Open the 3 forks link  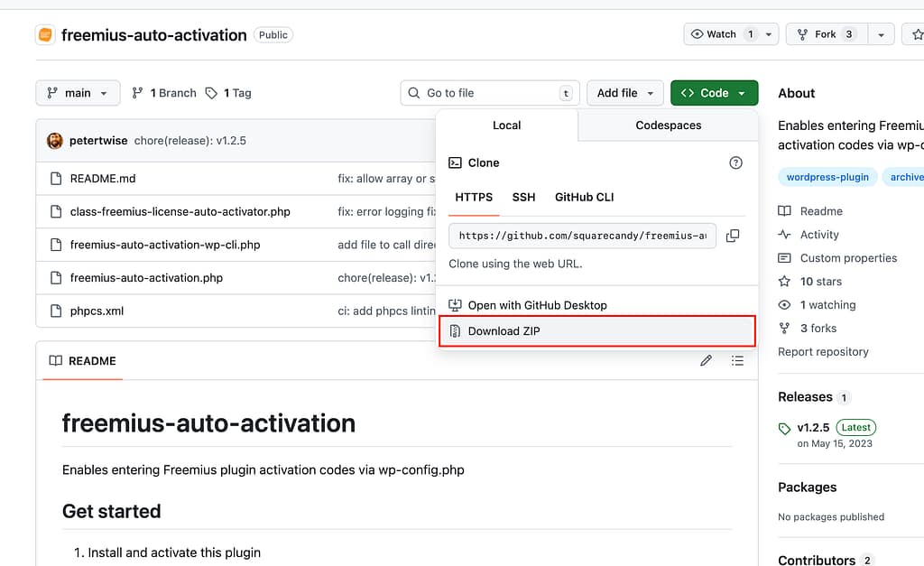tap(818, 328)
